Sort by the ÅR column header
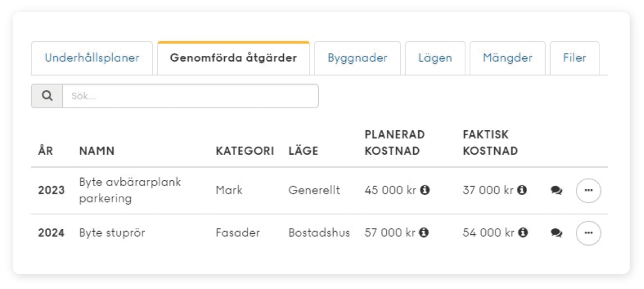The width and height of the screenshot is (644, 289). [46, 151]
